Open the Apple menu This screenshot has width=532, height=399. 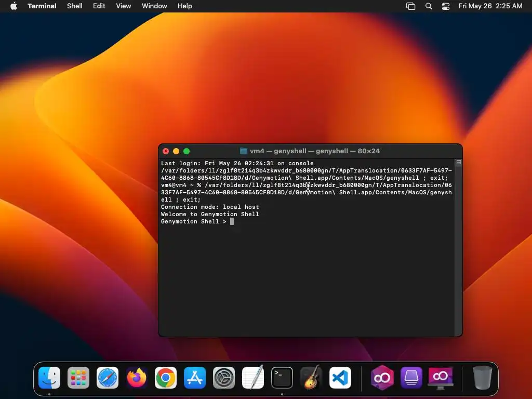point(14,6)
